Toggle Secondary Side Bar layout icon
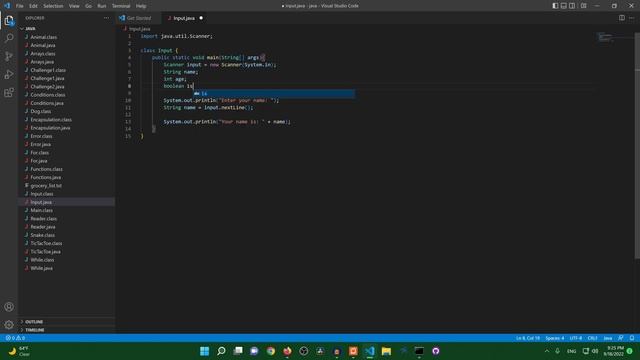Screen dimensions: 640x360 (572, 6)
